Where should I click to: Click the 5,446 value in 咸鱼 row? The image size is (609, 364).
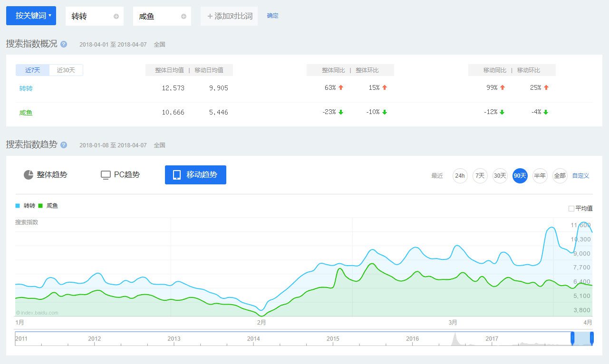click(218, 113)
